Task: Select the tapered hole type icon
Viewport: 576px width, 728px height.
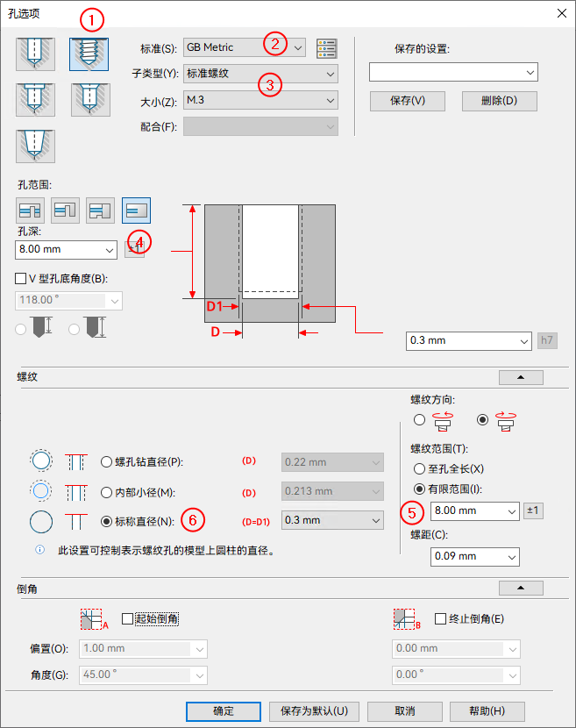Action: coord(35,146)
